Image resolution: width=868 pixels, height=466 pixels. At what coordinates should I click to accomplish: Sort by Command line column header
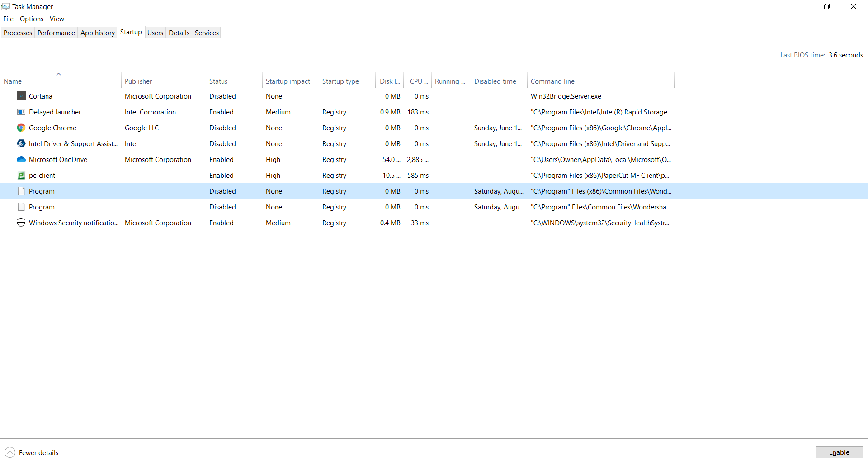click(601, 80)
